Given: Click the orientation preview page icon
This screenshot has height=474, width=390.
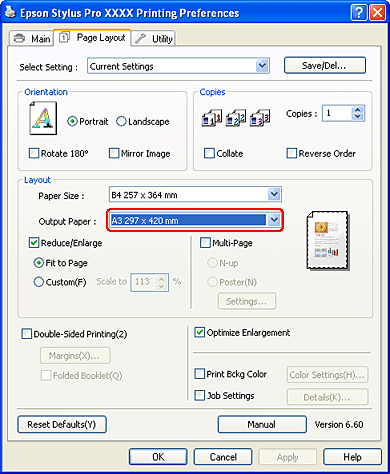Looking at the screenshot, I should click(x=43, y=118).
